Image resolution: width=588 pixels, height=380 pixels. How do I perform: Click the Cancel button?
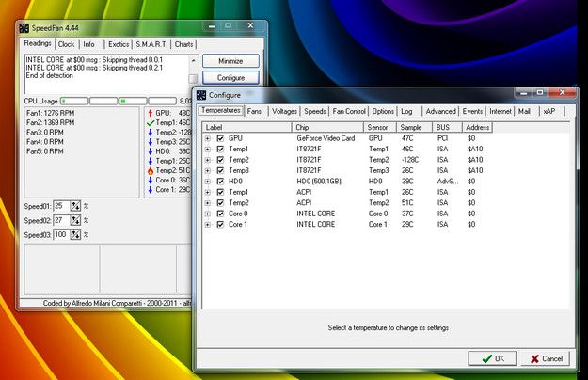click(547, 358)
